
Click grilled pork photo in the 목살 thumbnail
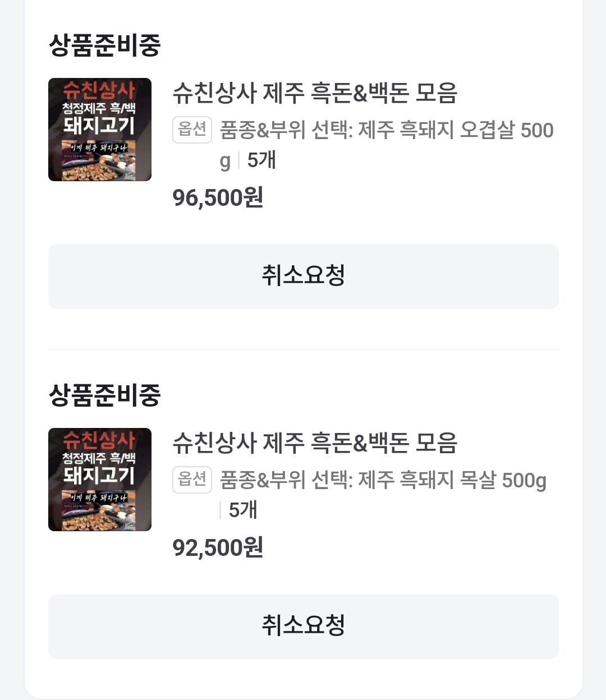100,518
